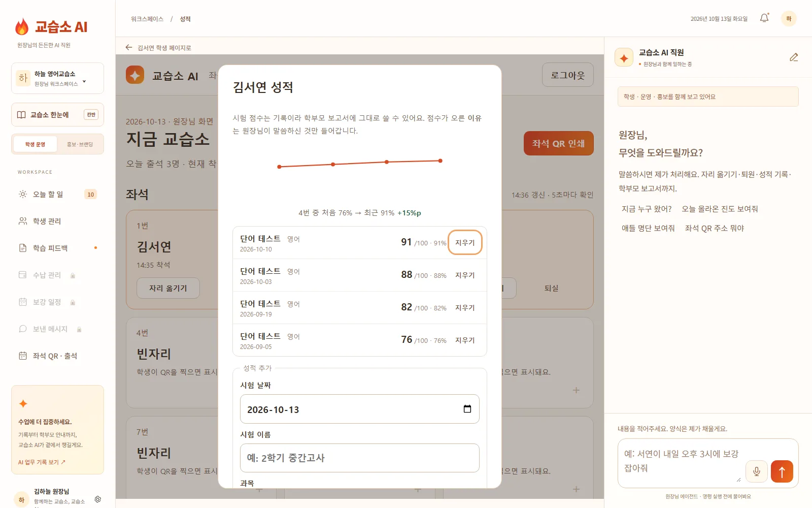The height and width of the screenshot is (508, 812).
Task: Switch to the 학생 운영 tab
Action: pos(35,144)
